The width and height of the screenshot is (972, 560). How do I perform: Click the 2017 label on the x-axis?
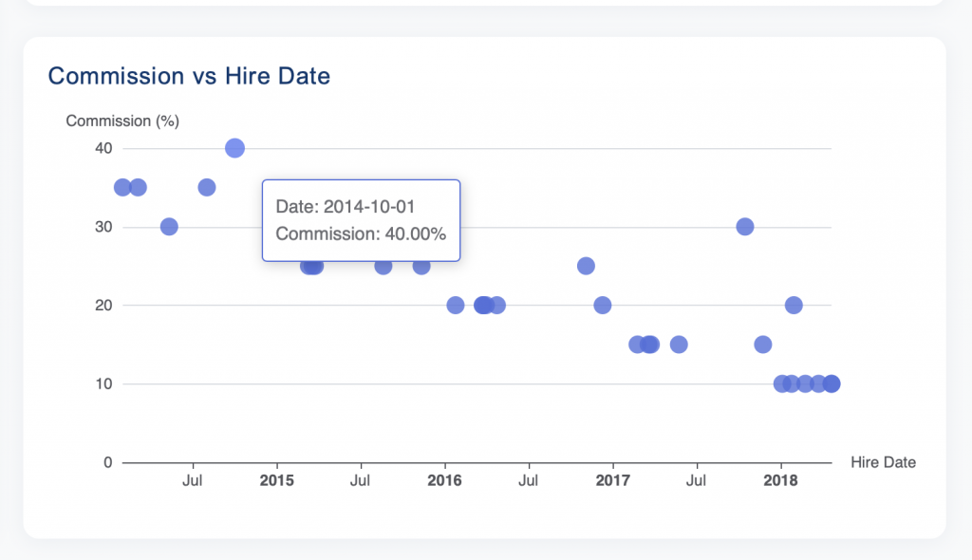[613, 480]
